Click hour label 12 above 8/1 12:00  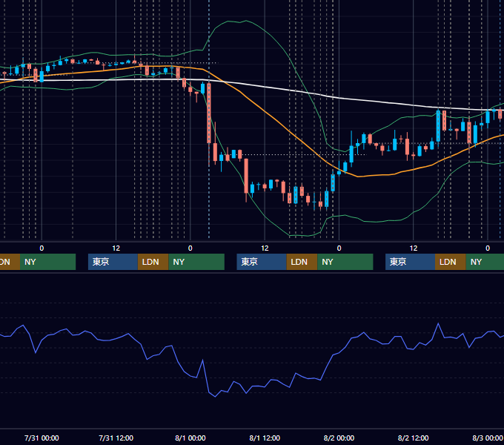(x=265, y=248)
